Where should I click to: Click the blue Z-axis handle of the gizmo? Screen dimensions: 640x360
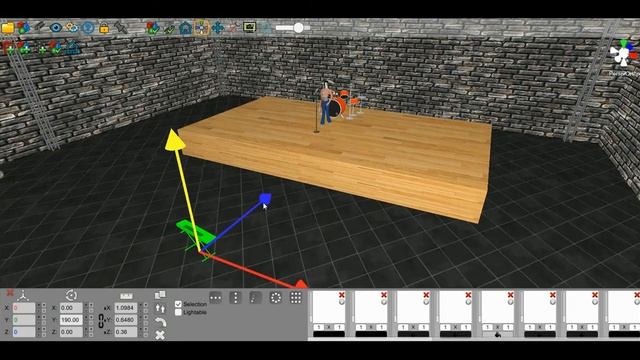tap(265, 199)
